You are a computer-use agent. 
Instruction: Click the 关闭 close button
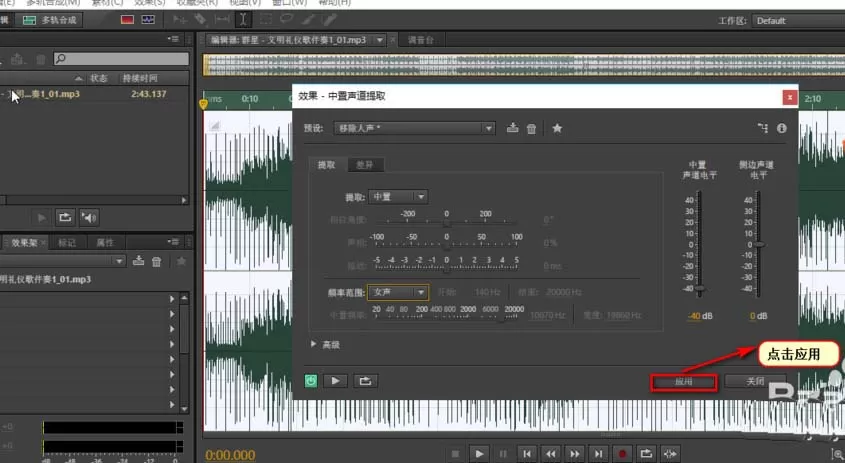(755, 382)
